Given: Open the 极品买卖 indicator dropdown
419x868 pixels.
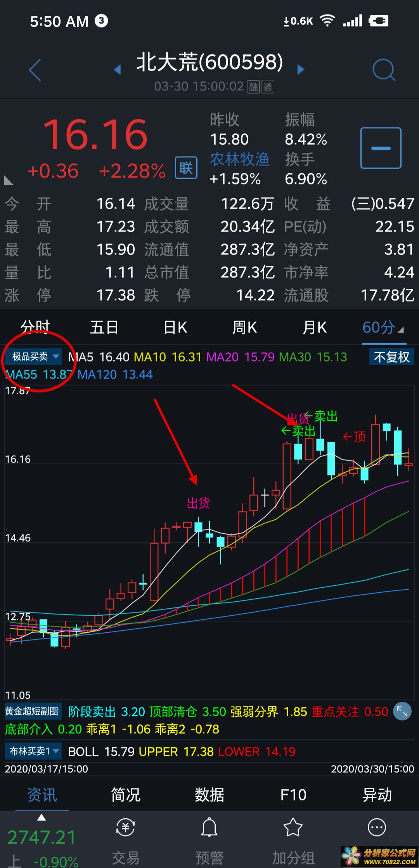Looking at the screenshot, I should [x=34, y=356].
